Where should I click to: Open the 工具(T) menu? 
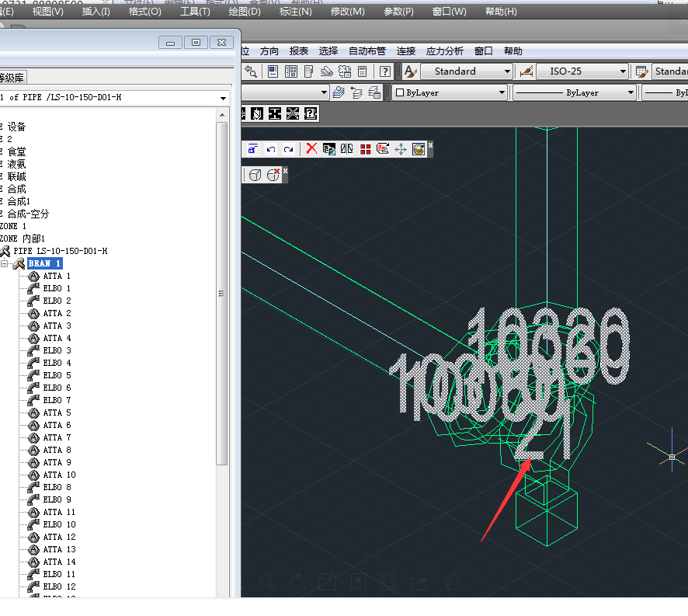[195, 12]
